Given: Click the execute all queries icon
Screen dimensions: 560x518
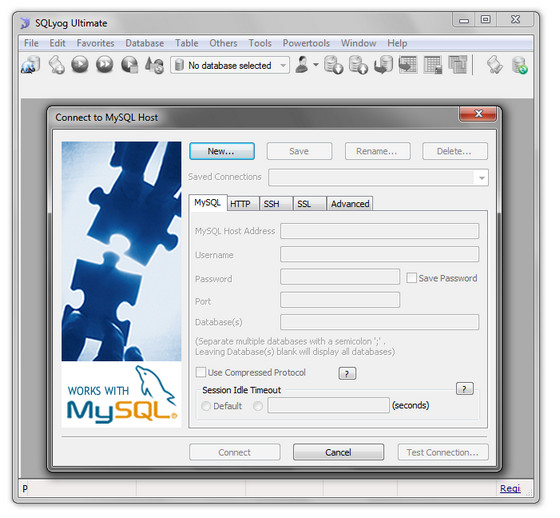Looking at the screenshot, I should tap(105, 65).
